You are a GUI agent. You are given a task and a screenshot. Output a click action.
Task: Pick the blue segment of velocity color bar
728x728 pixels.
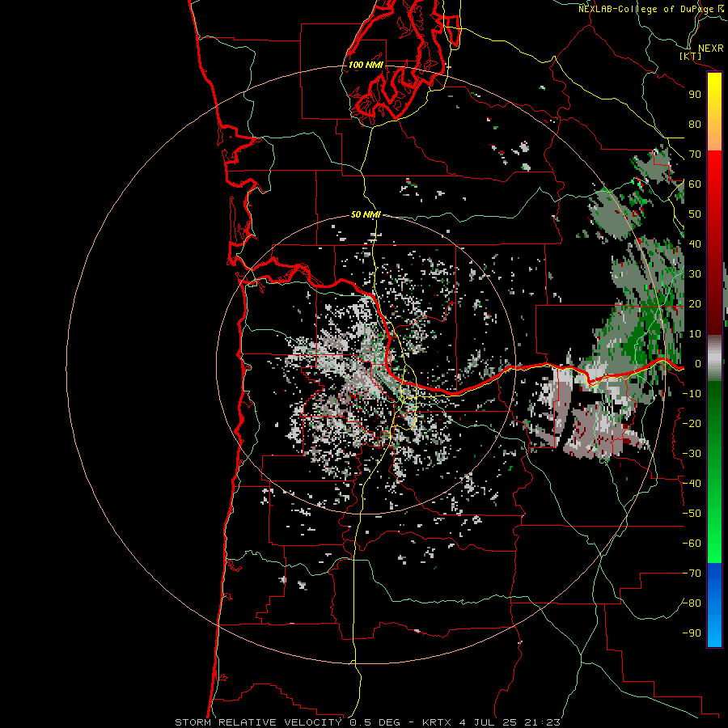tap(714, 605)
